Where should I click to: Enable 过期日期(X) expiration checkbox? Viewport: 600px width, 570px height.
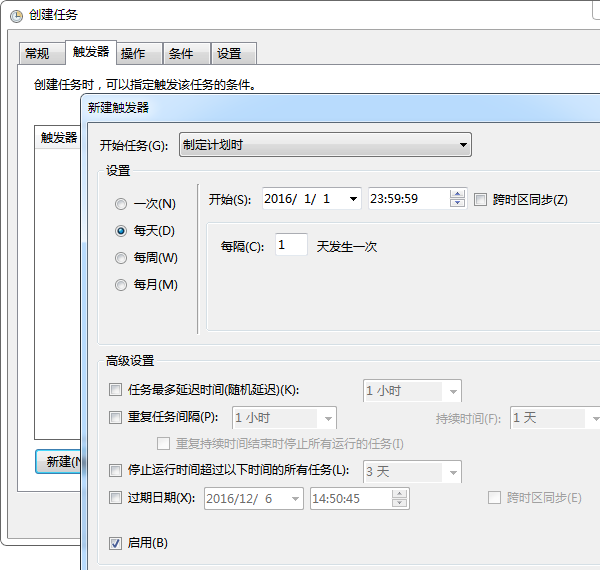tap(115, 498)
